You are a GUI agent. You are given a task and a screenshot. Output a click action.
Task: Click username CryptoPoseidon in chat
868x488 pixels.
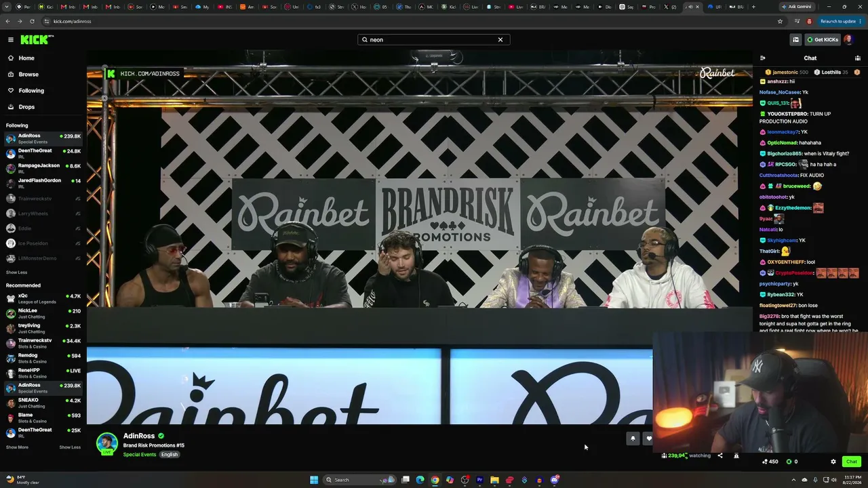click(794, 273)
